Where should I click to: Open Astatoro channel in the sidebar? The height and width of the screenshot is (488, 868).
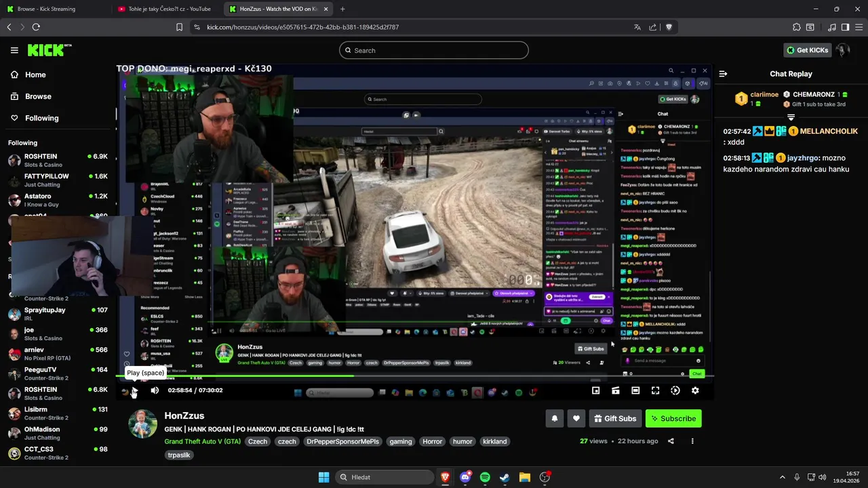pos(58,200)
